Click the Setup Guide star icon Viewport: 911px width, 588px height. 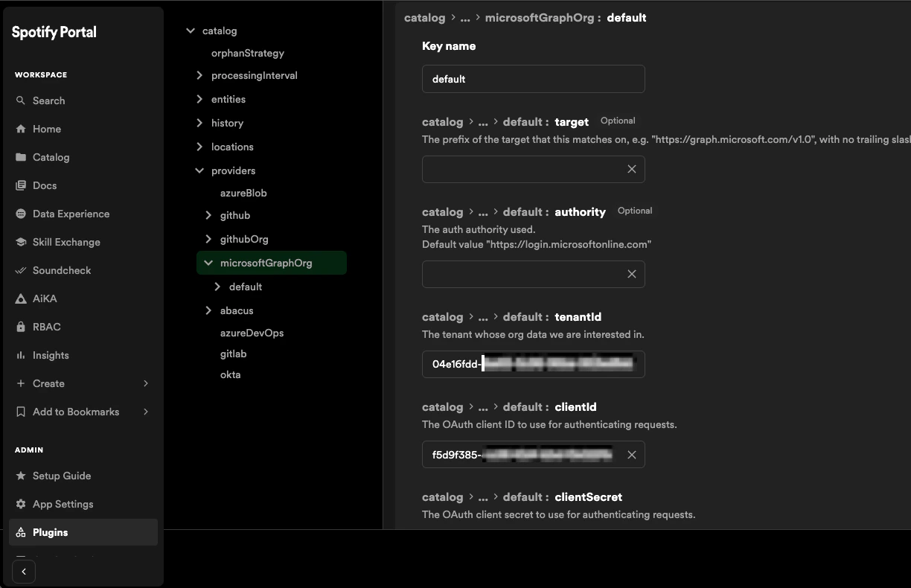(x=21, y=476)
